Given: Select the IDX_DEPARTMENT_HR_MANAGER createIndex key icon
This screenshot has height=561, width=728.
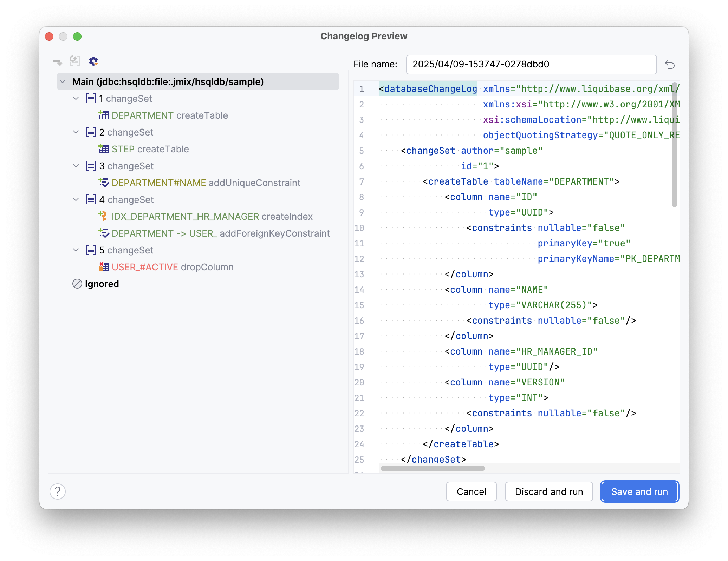Looking at the screenshot, I should (103, 216).
